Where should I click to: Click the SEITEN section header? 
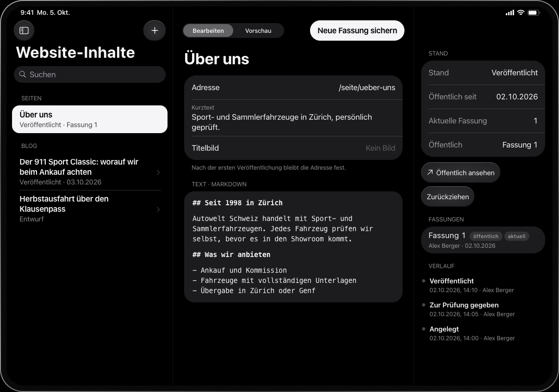coord(31,98)
